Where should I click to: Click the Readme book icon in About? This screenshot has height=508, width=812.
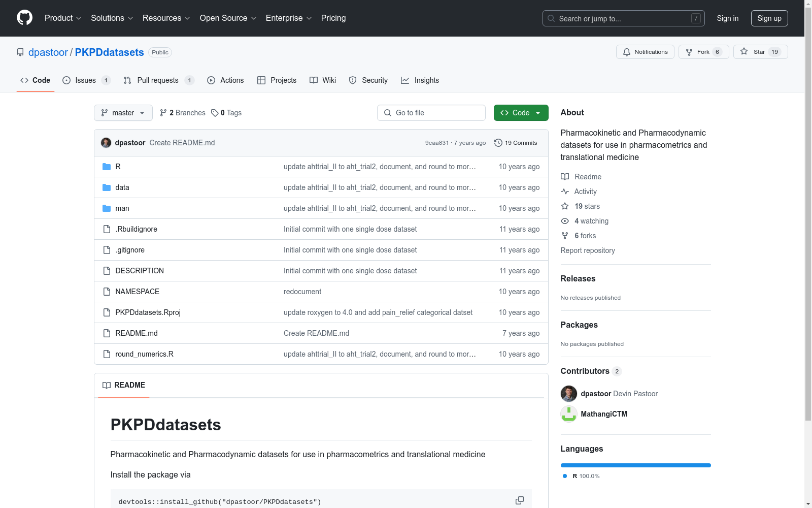[565, 177]
